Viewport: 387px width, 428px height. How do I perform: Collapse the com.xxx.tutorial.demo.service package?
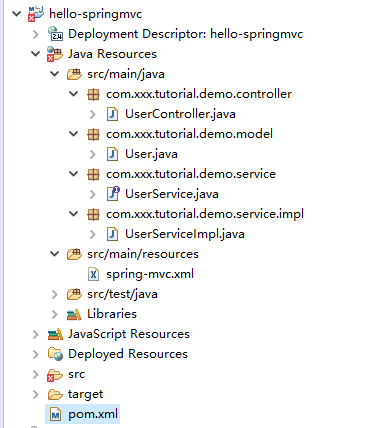pyautogui.click(x=74, y=174)
